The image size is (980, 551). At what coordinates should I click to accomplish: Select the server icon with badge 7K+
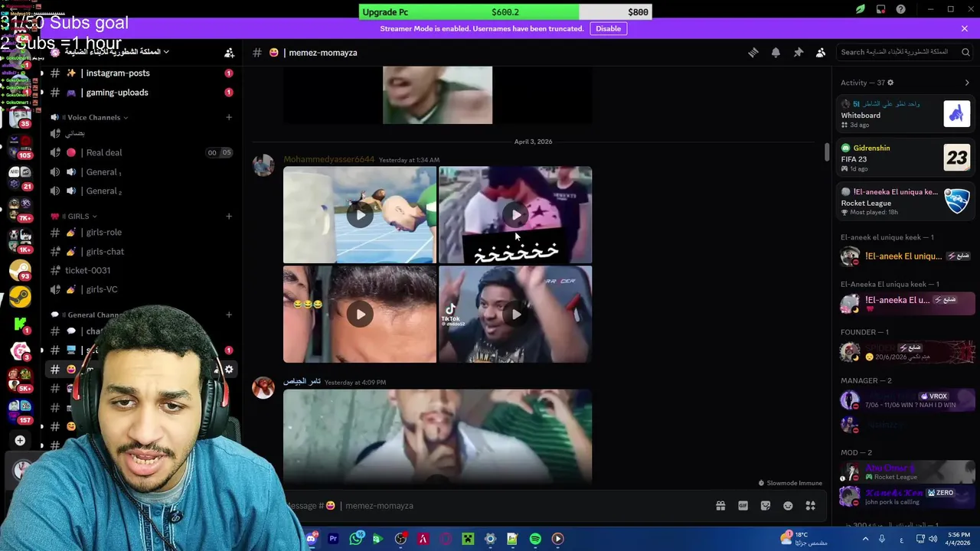20,208
